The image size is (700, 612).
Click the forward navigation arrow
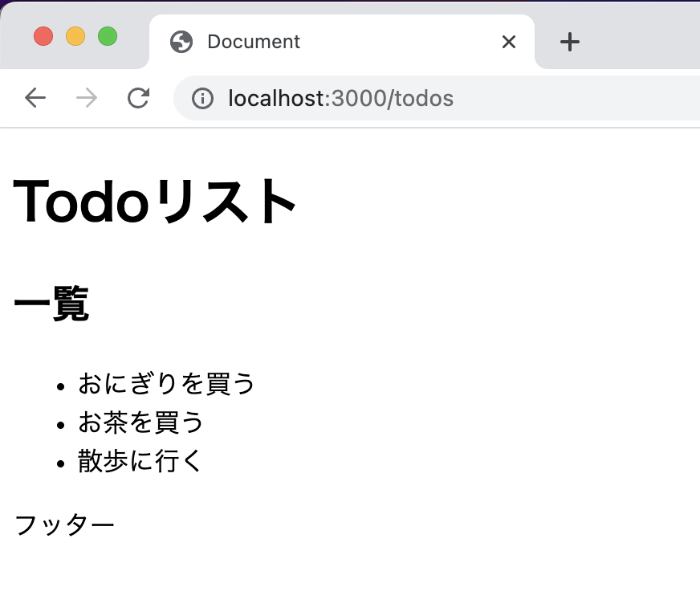pos(87,98)
